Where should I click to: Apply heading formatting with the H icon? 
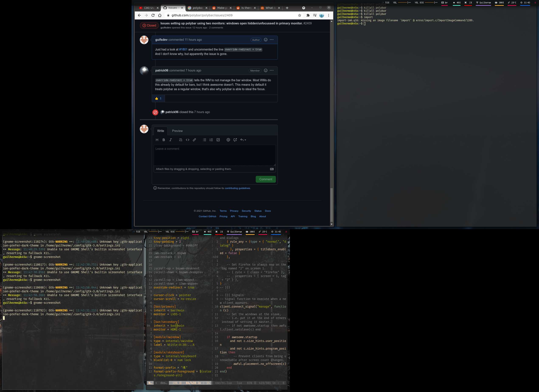coord(157,140)
